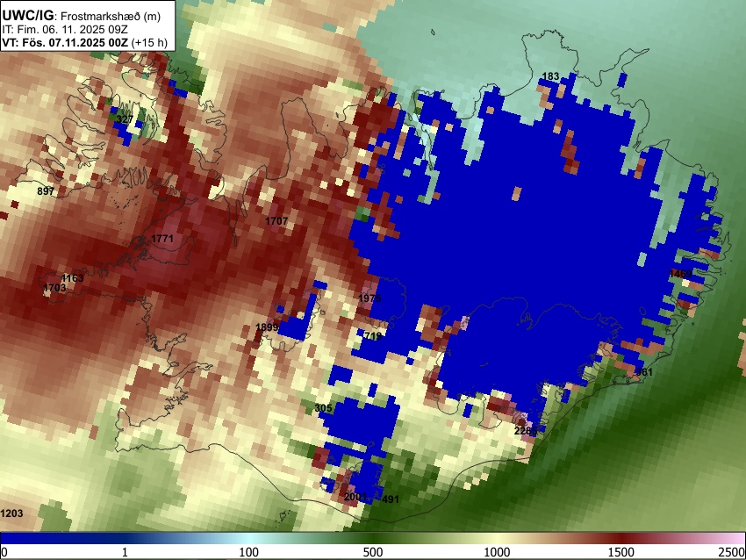Click the color scale tick label 1
Viewport: 746px width, 560px height.
pyautogui.click(x=125, y=552)
